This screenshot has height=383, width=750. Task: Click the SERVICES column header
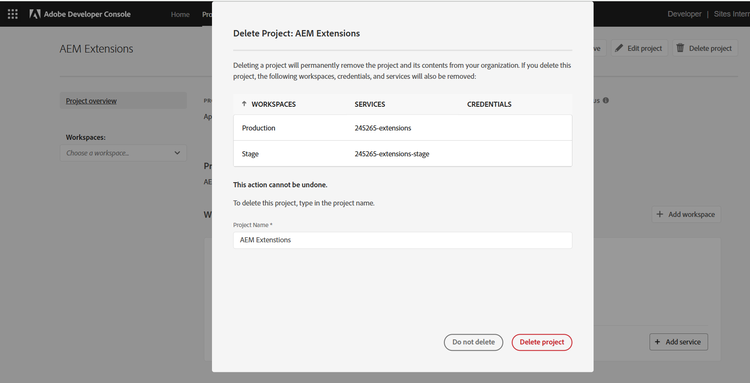tap(370, 104)
